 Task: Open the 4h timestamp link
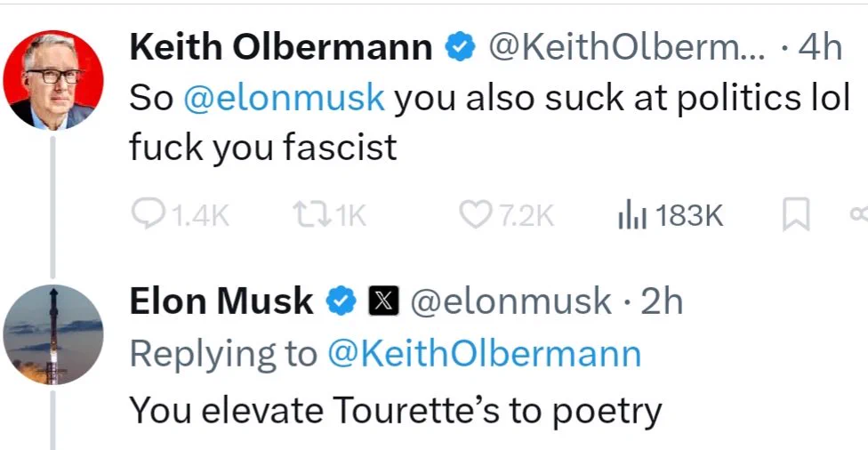pyautogui.click(x=821, y=47)
